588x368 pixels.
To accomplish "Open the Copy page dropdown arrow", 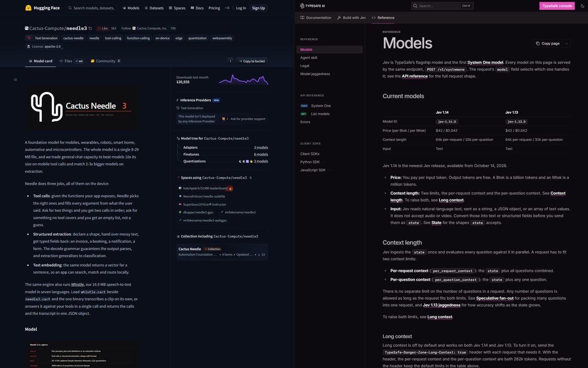I will pos(566,43).
